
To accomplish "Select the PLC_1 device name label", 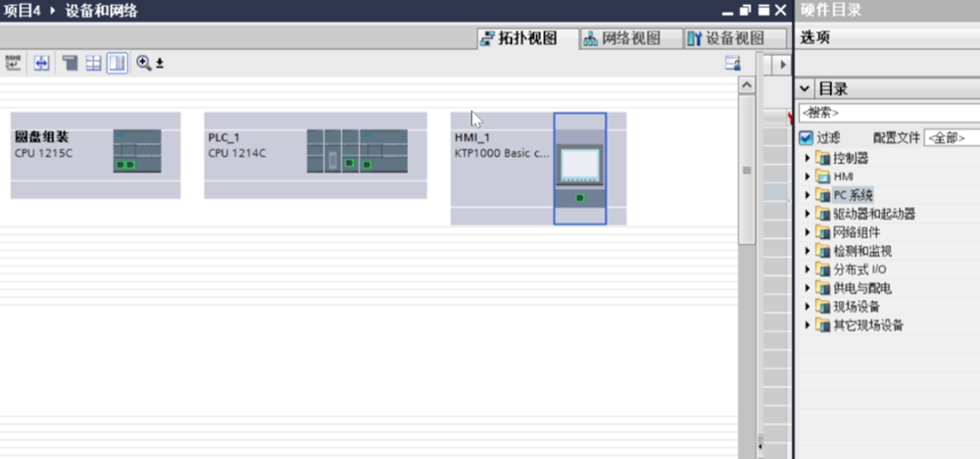I will (223, 138).
